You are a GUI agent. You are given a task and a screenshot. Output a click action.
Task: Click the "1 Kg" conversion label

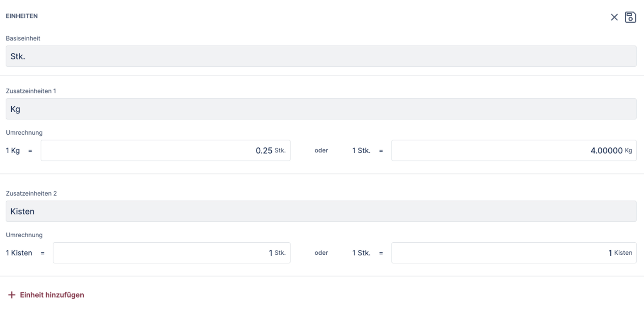coord(13,150)
